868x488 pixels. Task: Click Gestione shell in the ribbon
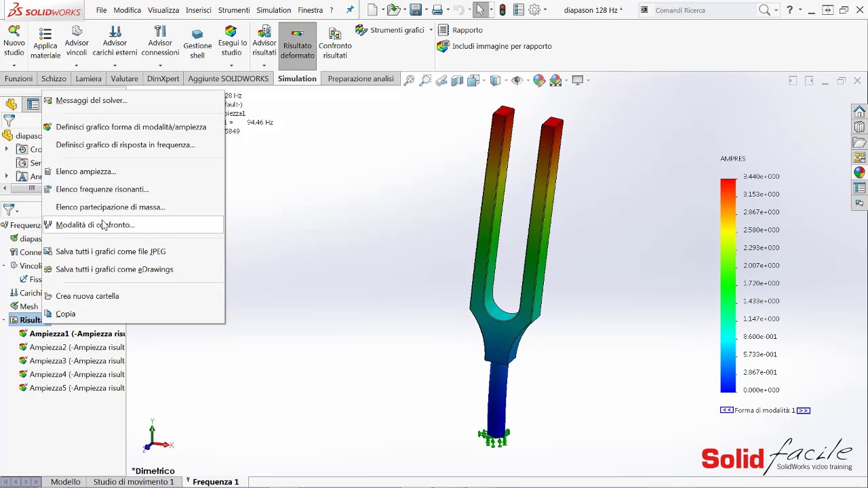point(197,44)
